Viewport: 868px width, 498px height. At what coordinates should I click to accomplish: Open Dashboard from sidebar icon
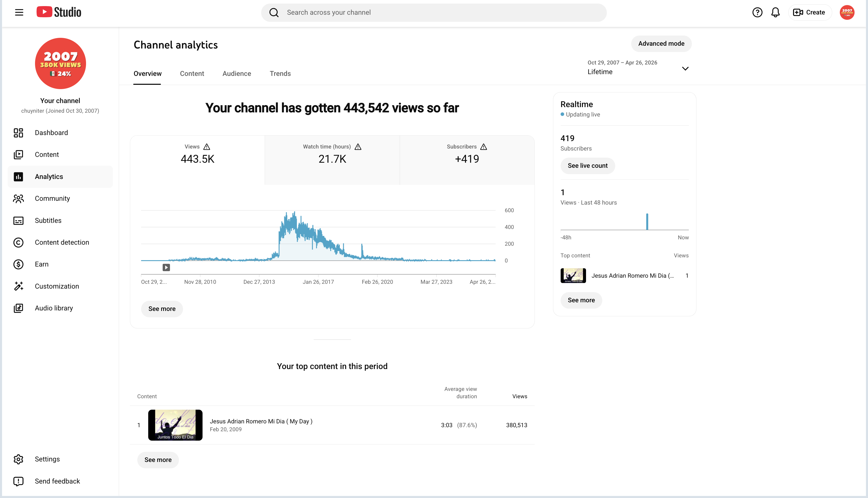(x=19, y=133)
